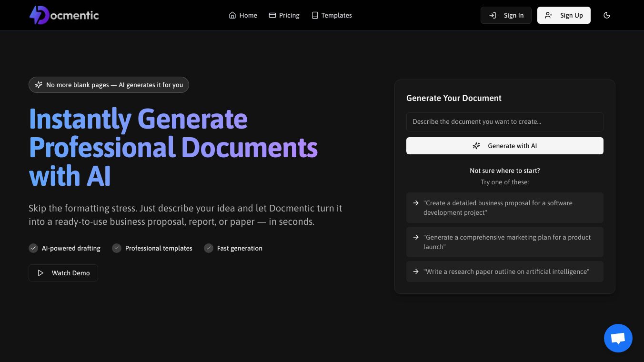Click the 'Skip the formatting stress' paragraph
The image size is (644, 362).
pos(185,215)
